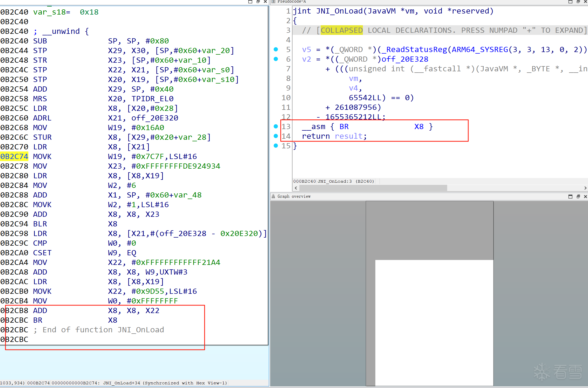The image size is (588, 388).
Task: Maximize the Graph overview panel
Action: (570, 196)
